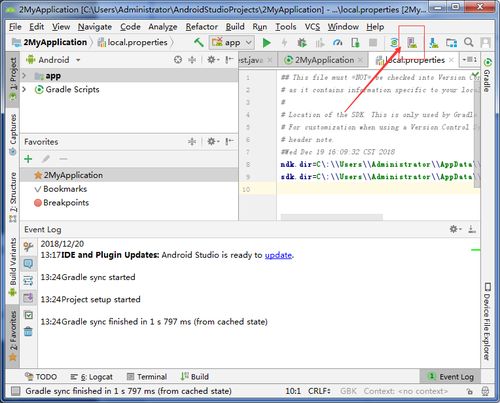
Task: Click the Apply Changes lightning icon
Action: tap(284, 43)
